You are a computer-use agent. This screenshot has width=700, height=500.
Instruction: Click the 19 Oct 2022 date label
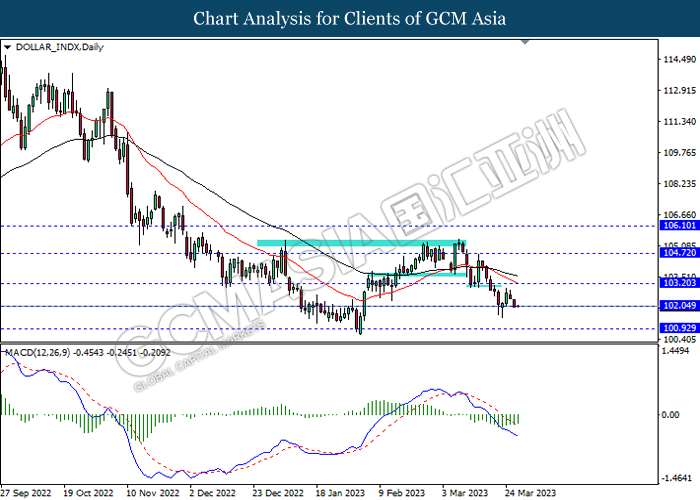pos(88,493)
